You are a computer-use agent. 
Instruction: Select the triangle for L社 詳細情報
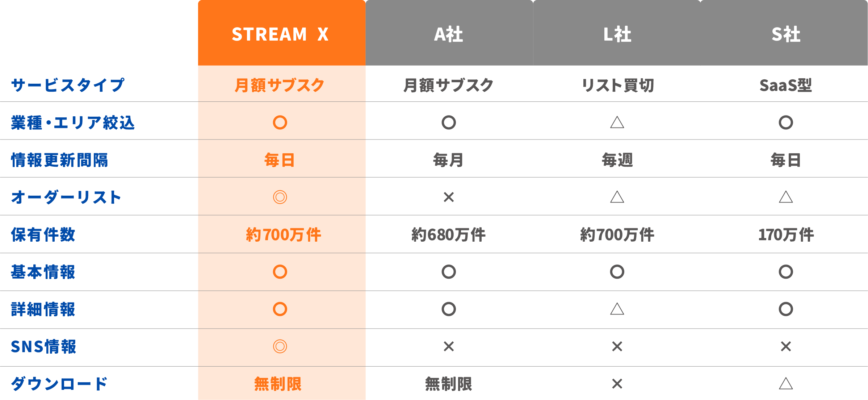pyautogui.click(x=617, y=309)
